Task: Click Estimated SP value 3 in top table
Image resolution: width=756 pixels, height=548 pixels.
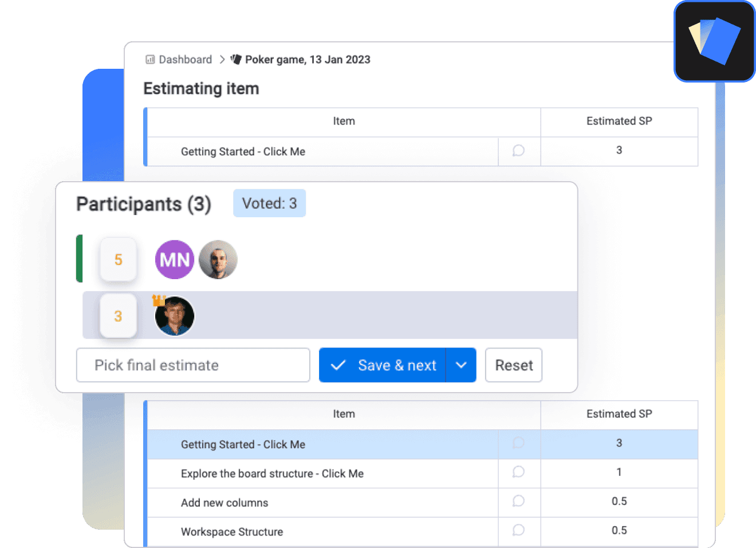Action: pyautogui.click(x=619, y=150)
